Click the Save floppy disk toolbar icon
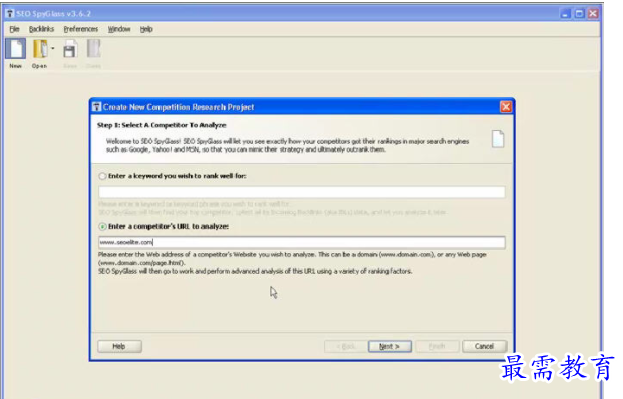The image size is (623, 399). pyautogui.click(x=70, y=49)
